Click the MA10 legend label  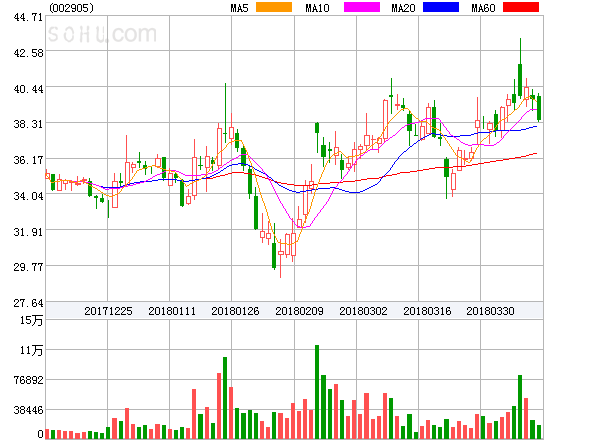click(x=317, y=8)
